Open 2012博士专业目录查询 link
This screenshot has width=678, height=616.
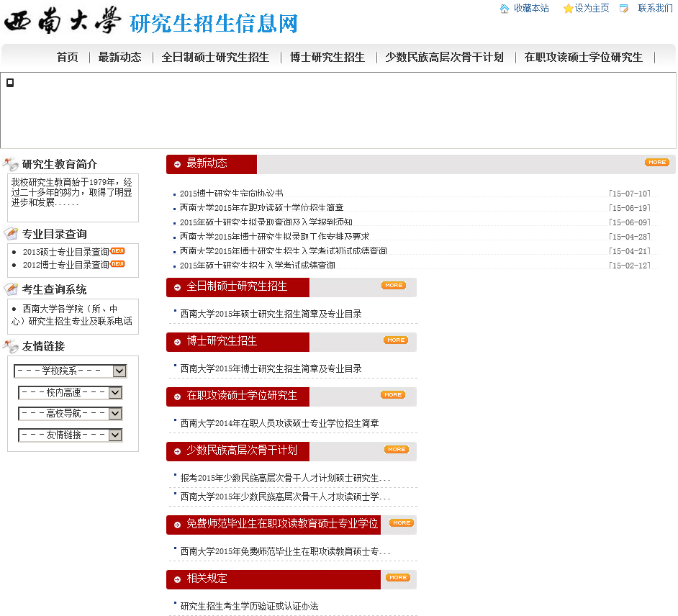click(x=65, y=265)
